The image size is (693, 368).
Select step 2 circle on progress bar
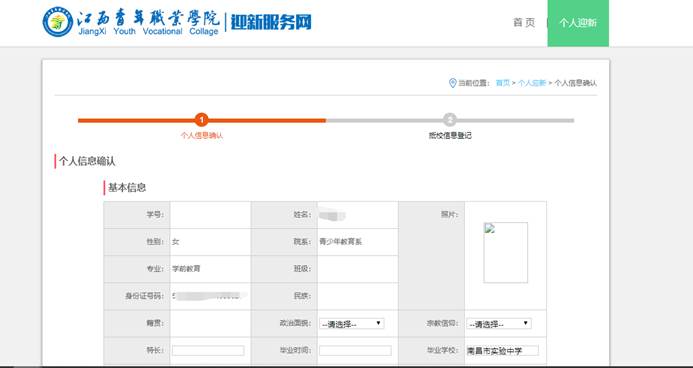click(450, 120)
